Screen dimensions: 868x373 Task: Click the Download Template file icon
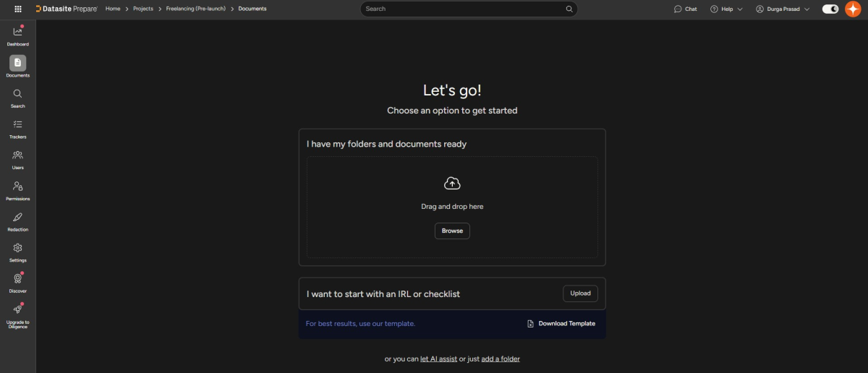(531, 324)
